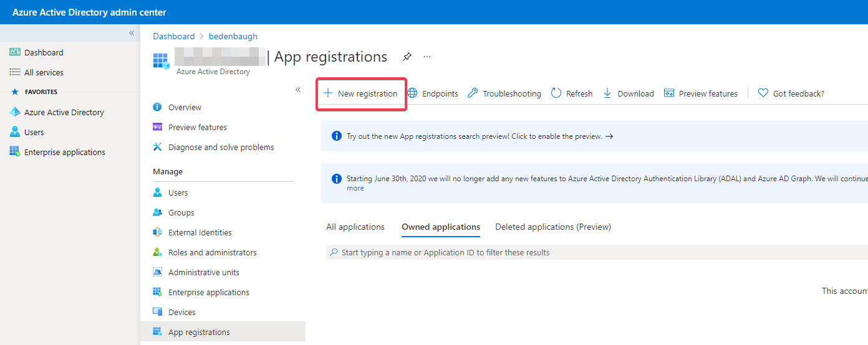Click the Troubleshooting button label

pyautogui.click(x=512, y=93)
